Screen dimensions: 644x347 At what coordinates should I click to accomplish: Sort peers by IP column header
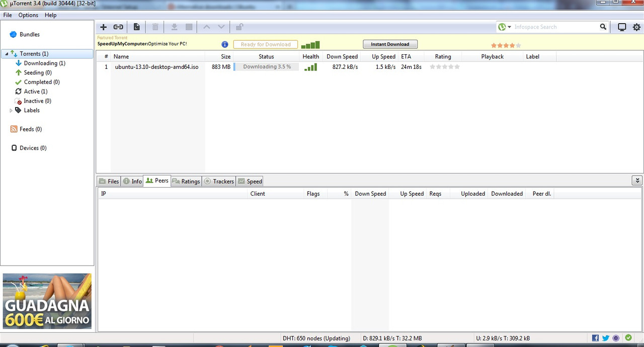173,194
